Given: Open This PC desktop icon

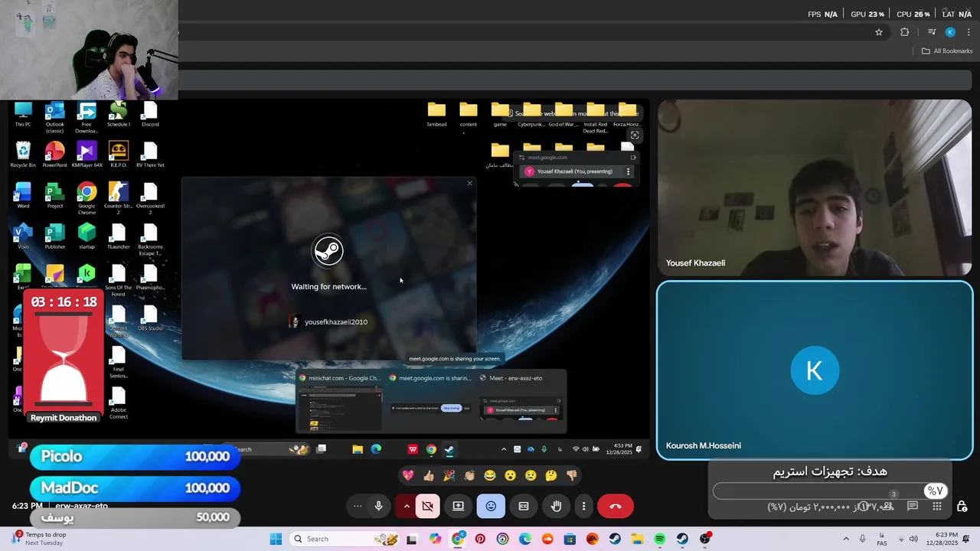Looking at the screenshot, I should tap(23, 114).
